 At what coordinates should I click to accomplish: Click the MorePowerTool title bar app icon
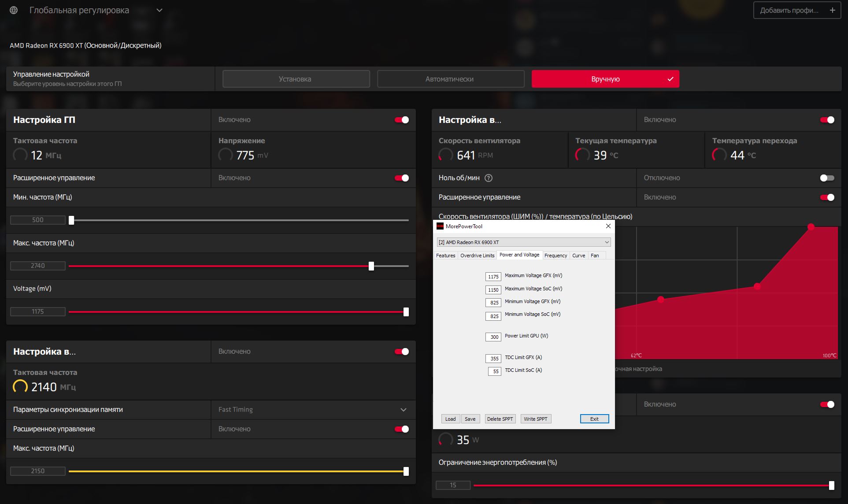coord(440,226)
